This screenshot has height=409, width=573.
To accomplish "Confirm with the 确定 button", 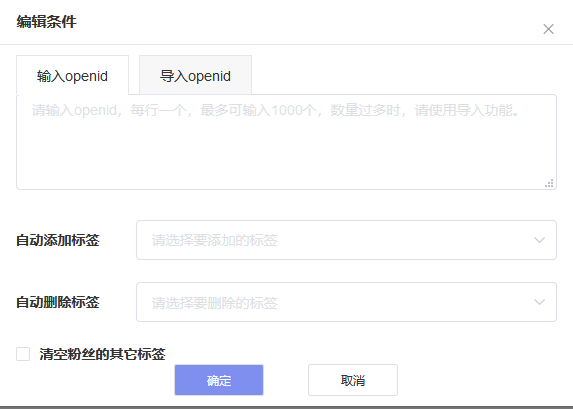I will point(219,380).
